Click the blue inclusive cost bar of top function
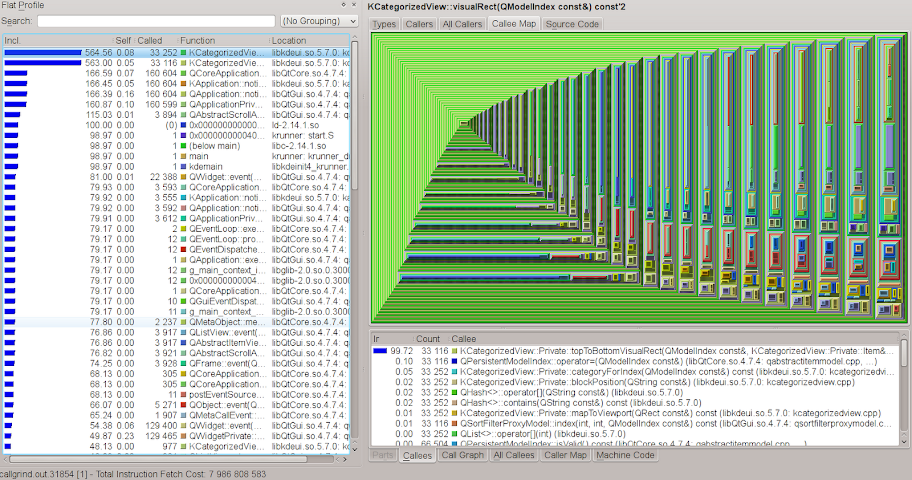912x480 pixels. [x=42, y=52]
